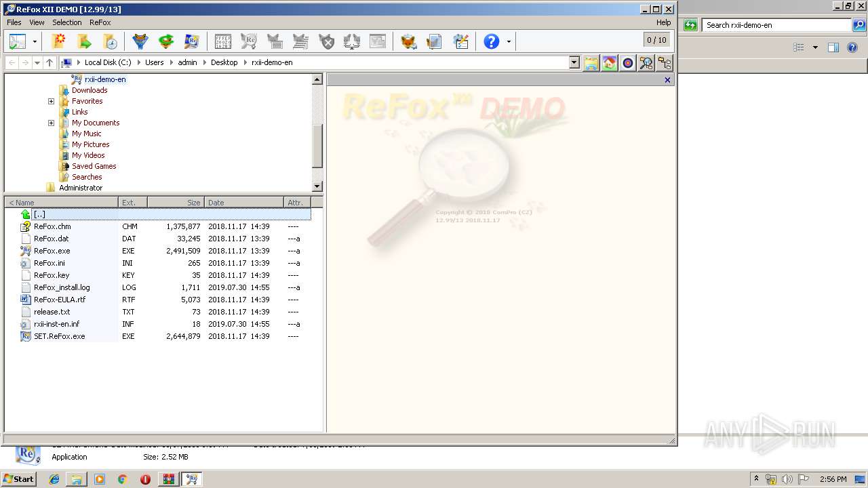Image resolution: width=868 pixels, height=488 pixels.
Task: Click the folder-picture icon beside address bar
Action: coord(591,63)
